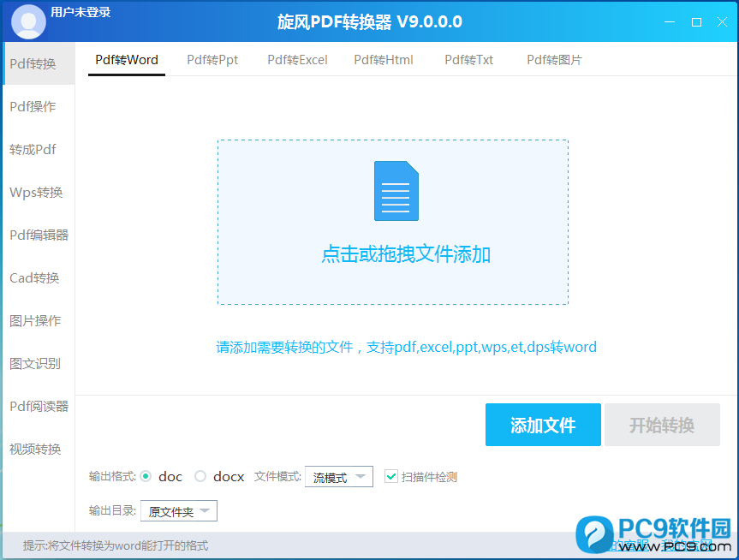This screenshot has height=560, width=739.
Task: Click 点击或拖拽文件添加 text in the drop zone
Action: pos(406,254)
